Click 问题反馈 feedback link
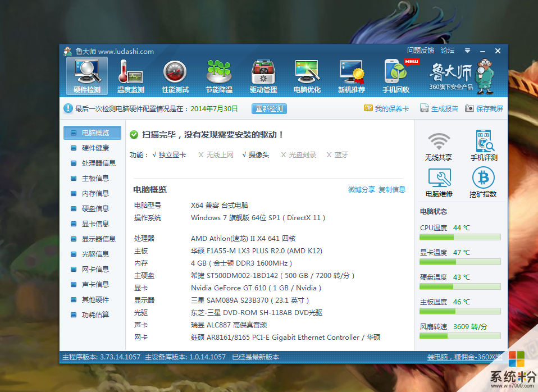The height and width of the screenshot is (392, 538). click(x=420, y=51)
